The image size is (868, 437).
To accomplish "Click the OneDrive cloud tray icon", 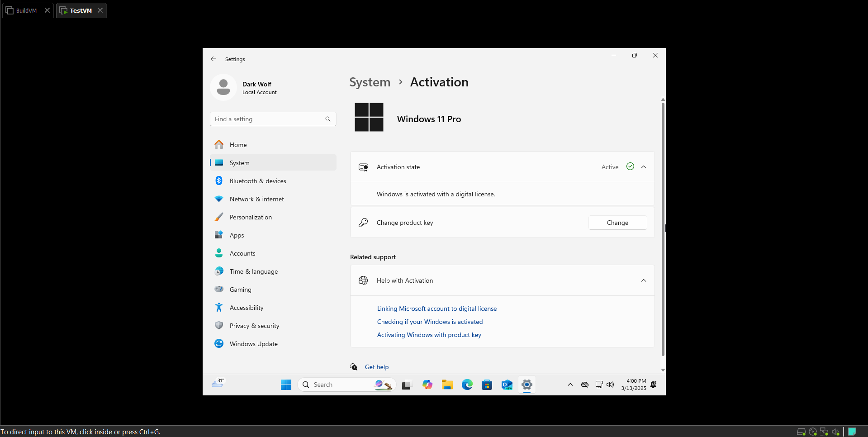I will 585,385.
